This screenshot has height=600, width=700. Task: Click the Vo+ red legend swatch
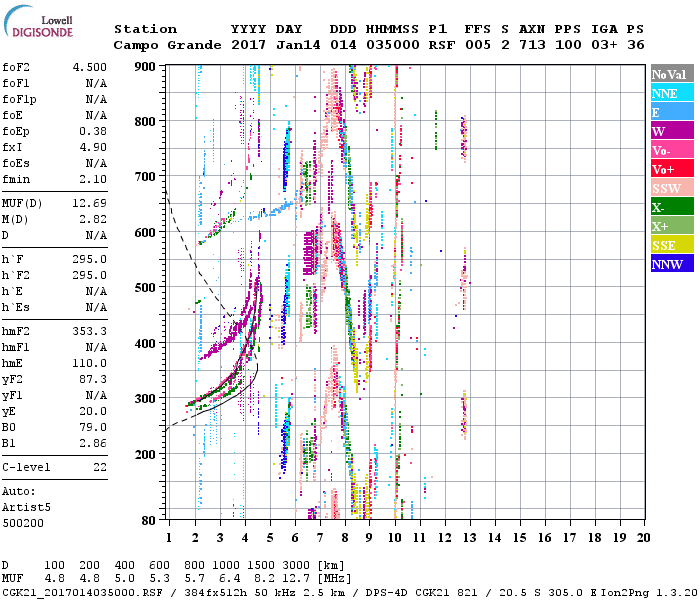[671, 169]
